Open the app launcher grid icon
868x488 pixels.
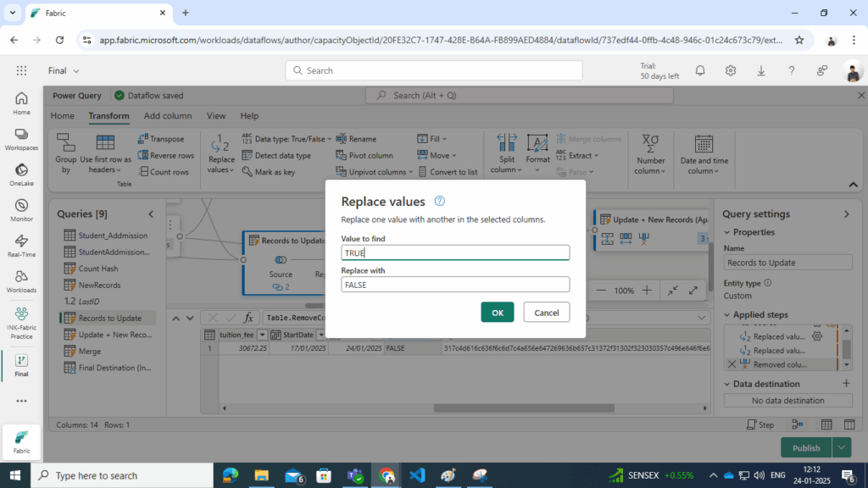pyautogui.click(x=21, y=71)
